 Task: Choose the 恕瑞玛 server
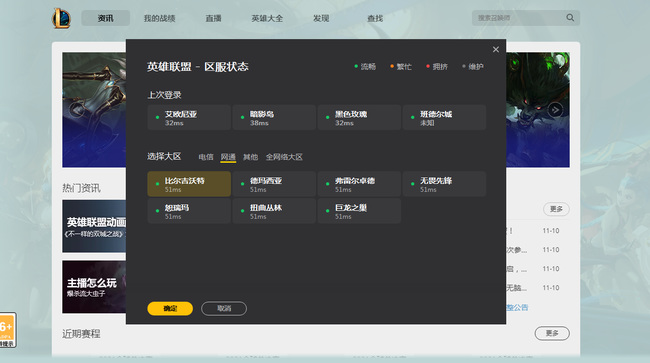click(189, 211)
